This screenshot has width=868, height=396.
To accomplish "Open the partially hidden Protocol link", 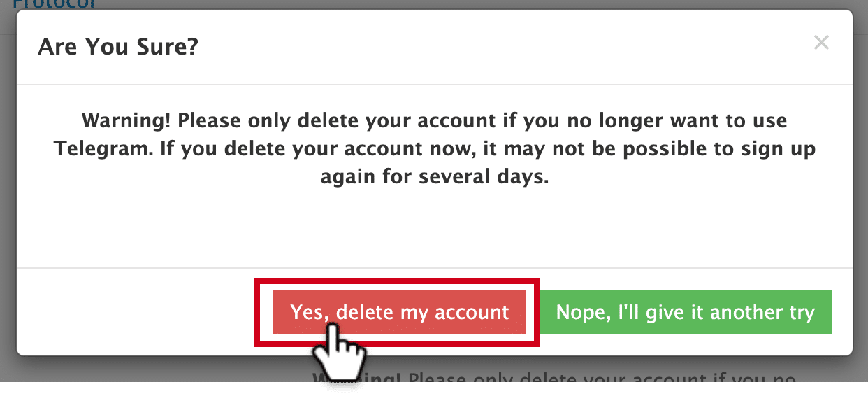I will click(54, 3).
